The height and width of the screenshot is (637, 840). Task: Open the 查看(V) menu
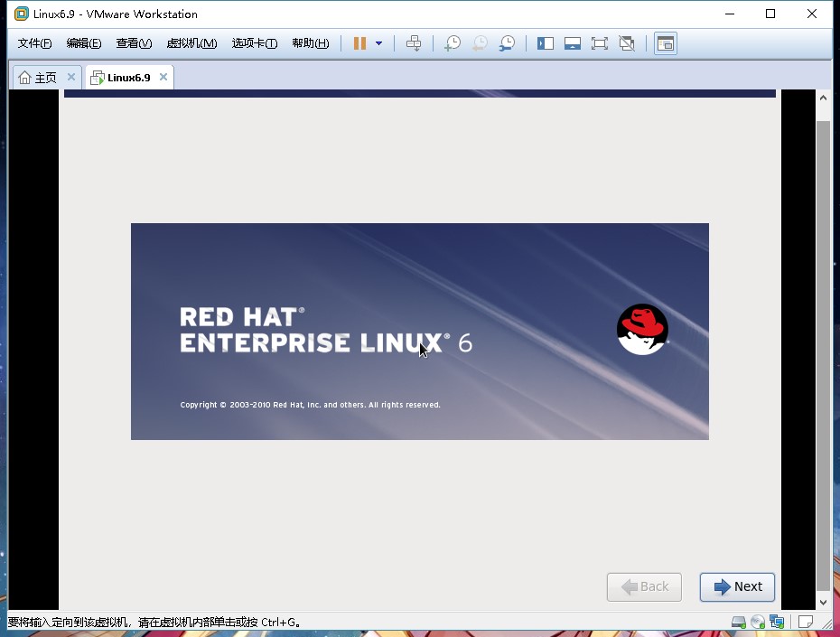[x=134, y=43]
